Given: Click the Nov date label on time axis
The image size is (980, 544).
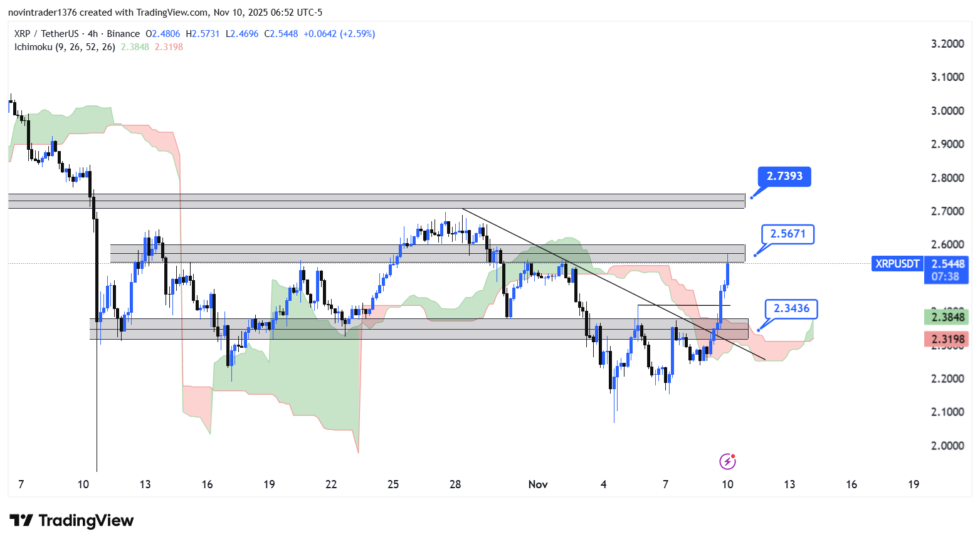Looking at the screenshot, I should coord(538,484).
